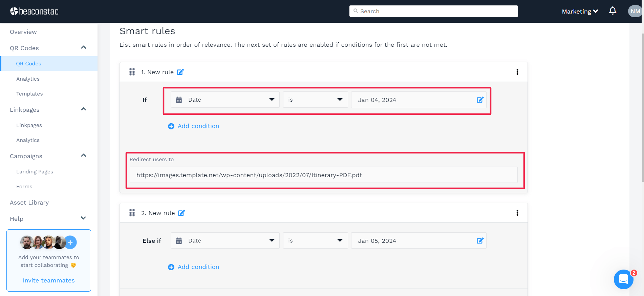Grab the drag handle for rule 1
Viewport: 644px width, 296px height.
coord(132,72)
